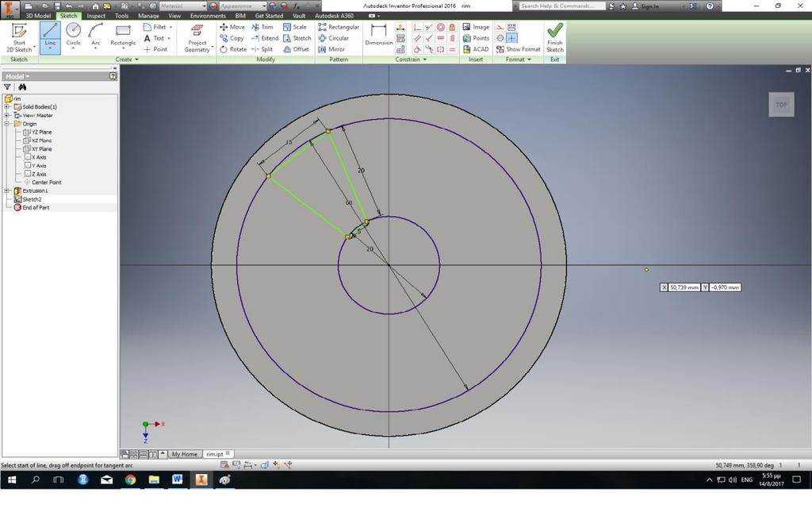Image resolution: width=812 pixels, height=508 pixels.
Task: Create a Circular pattern
Action: [333, 38]
